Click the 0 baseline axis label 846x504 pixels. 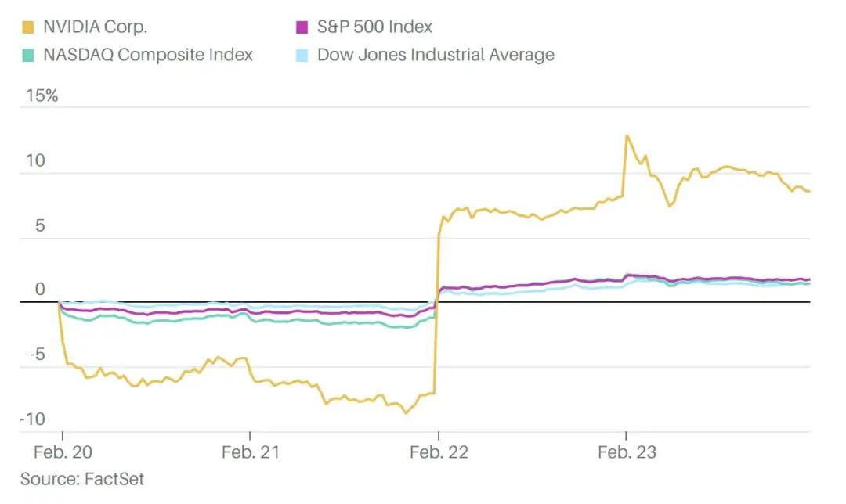click(40, 290)
